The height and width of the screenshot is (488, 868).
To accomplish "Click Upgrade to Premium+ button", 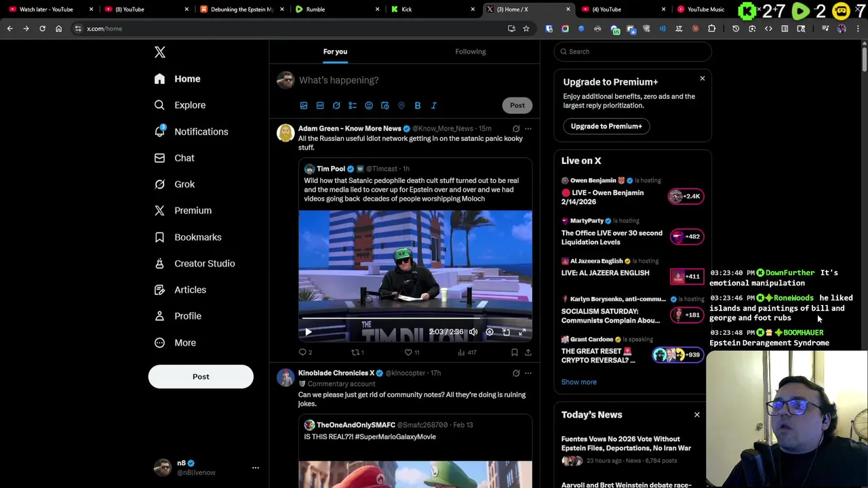I will click(606, 126).
